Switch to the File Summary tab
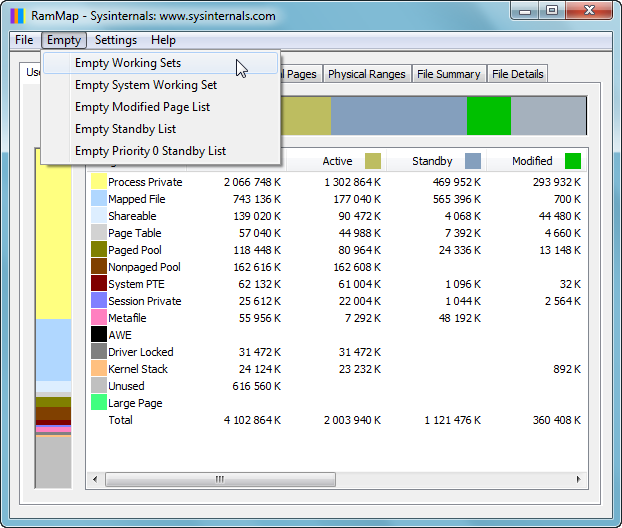This screenshot has height=528, width=622. 449,74
